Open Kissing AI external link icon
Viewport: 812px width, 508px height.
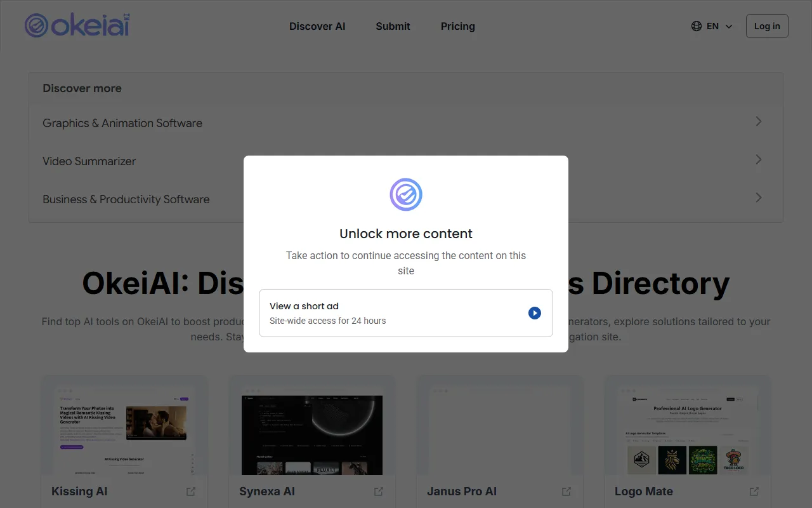191,491
